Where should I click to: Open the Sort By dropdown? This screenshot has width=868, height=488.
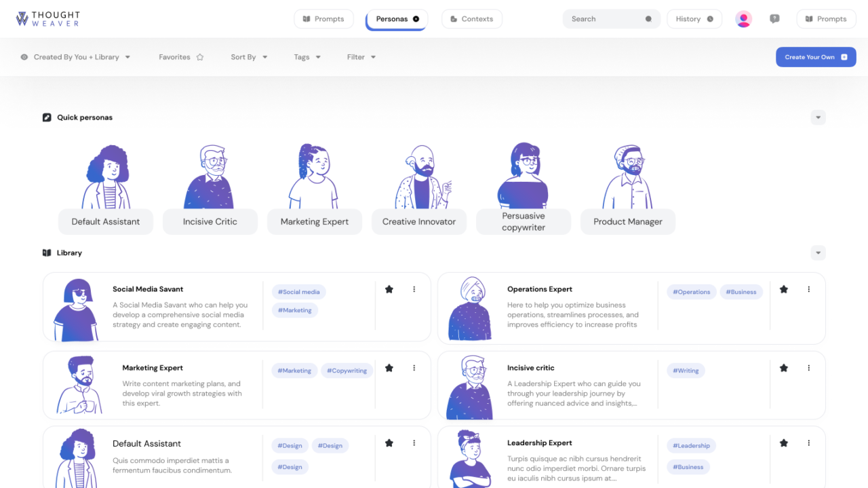(x=248, y=57)
